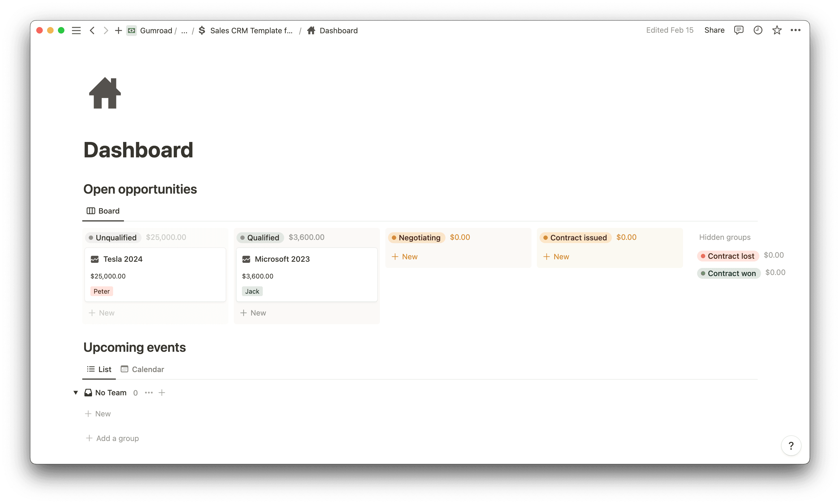840x504 pixels.
Task: Click the dollar sign breadcrumb icon
Action: pos(202,31)
